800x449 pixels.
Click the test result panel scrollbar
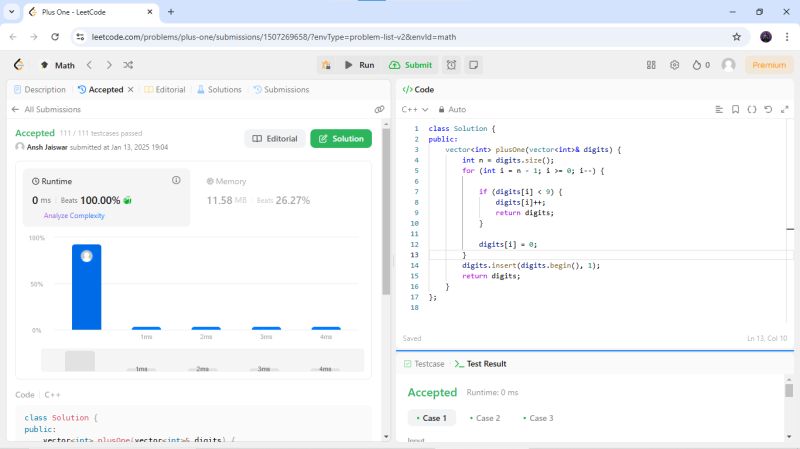pos(789,390)
